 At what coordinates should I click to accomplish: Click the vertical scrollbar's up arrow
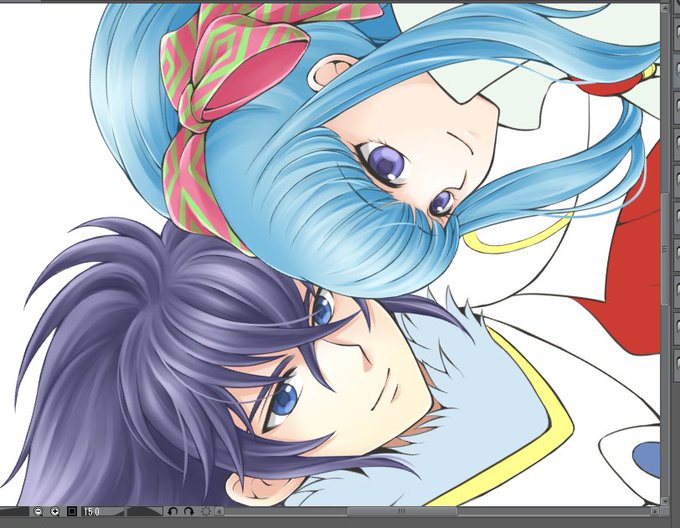point(665,8)
